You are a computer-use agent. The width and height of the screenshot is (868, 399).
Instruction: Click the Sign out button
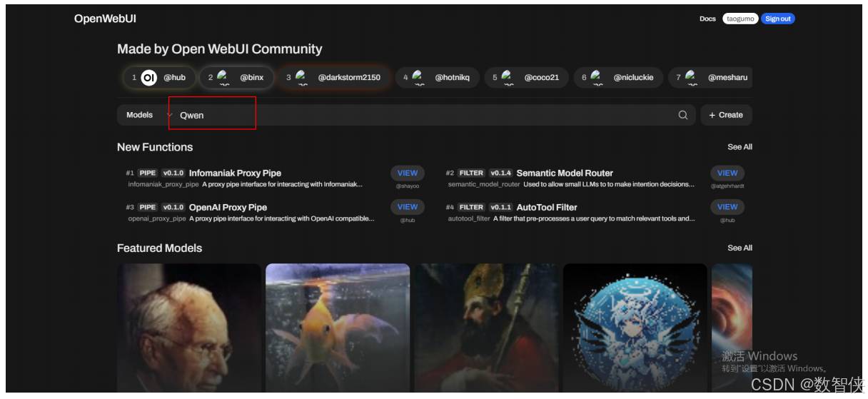click(777, 19)
